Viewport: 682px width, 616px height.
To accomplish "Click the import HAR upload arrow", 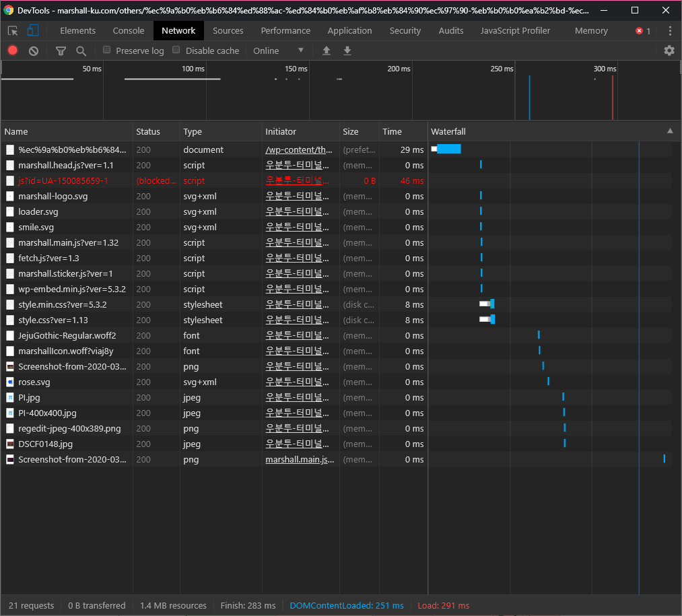I will [327, 50].
